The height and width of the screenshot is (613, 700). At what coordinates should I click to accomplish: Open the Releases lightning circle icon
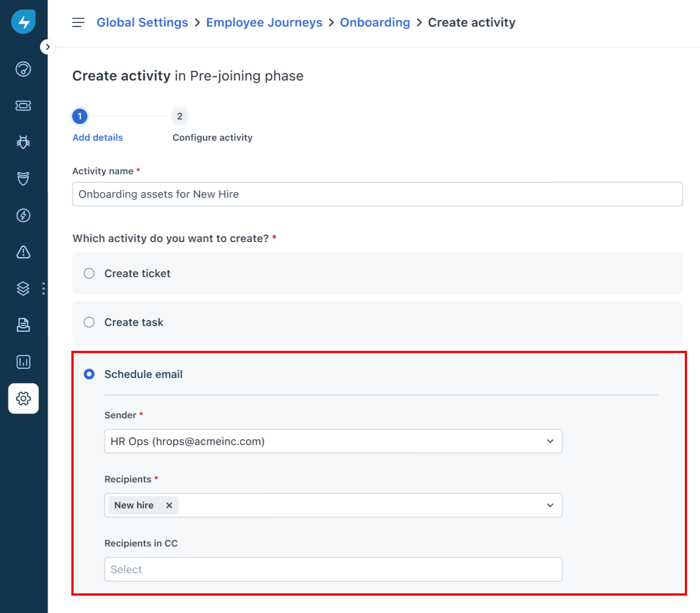point(23,216)
